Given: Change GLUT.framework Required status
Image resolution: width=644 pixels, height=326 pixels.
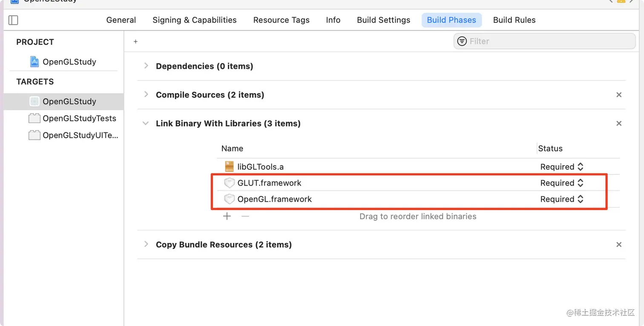Looking at the screenshot, I should [x=562, y=183].
